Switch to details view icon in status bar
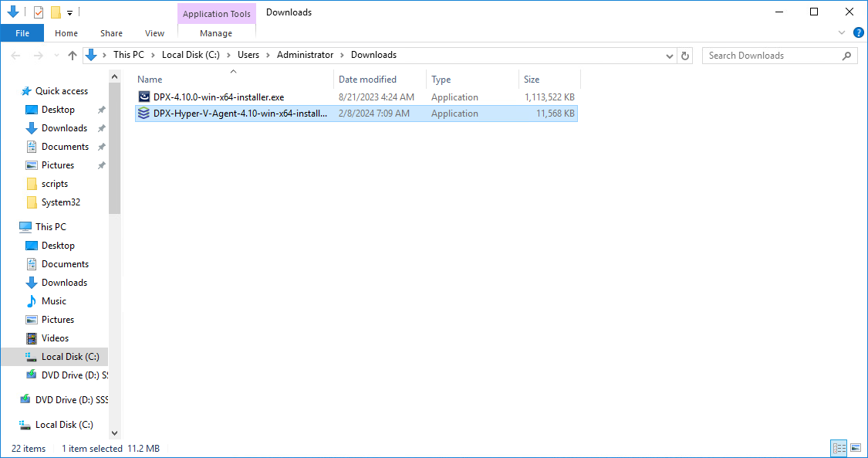 click(x=839, y=448)
